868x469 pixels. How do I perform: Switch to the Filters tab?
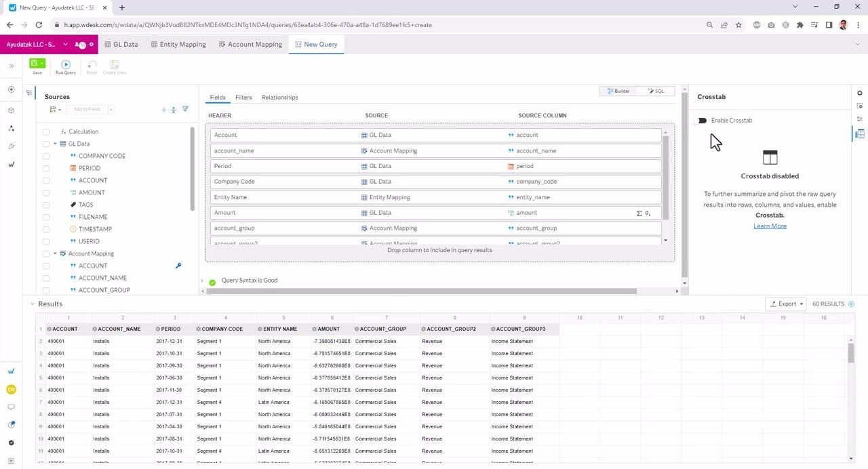[243, 98]
